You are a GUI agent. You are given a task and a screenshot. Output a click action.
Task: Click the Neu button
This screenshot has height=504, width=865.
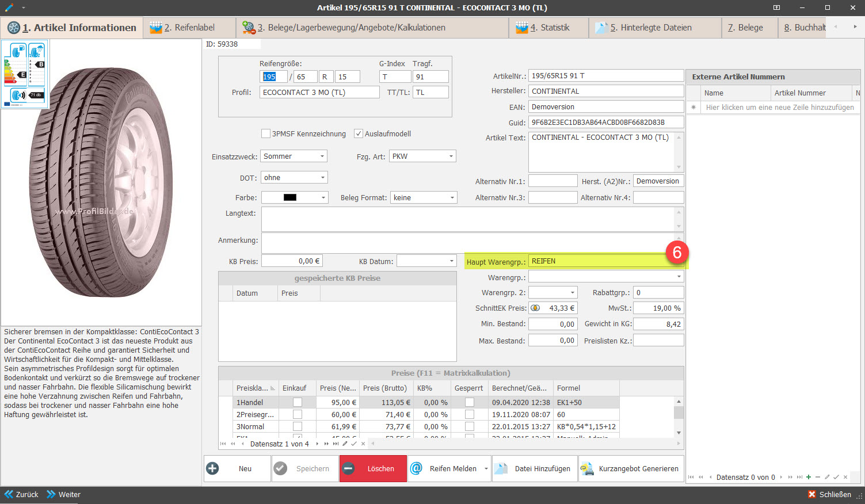click(x=237, y=468)
